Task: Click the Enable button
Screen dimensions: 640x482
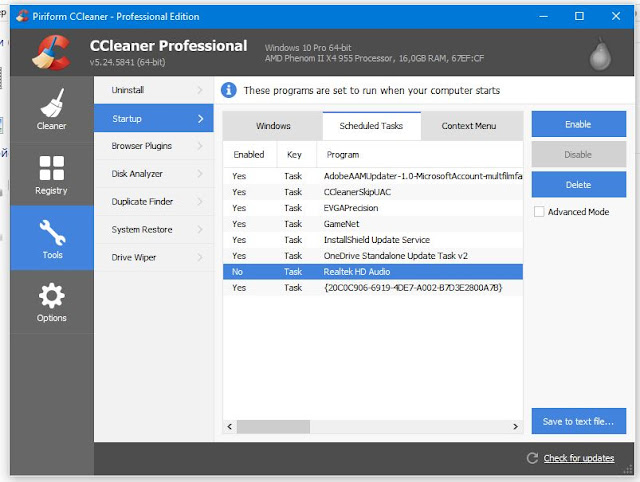Action: (578, 124)
